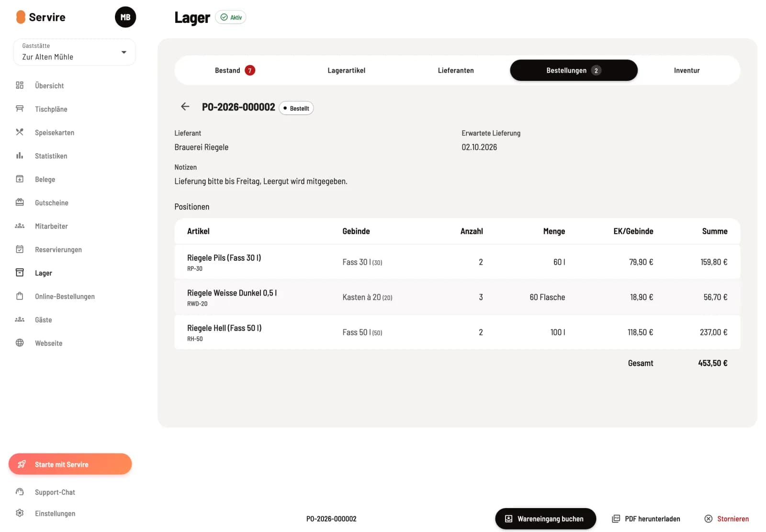
Task: Open Webseite globe icon
Action: 20,343
